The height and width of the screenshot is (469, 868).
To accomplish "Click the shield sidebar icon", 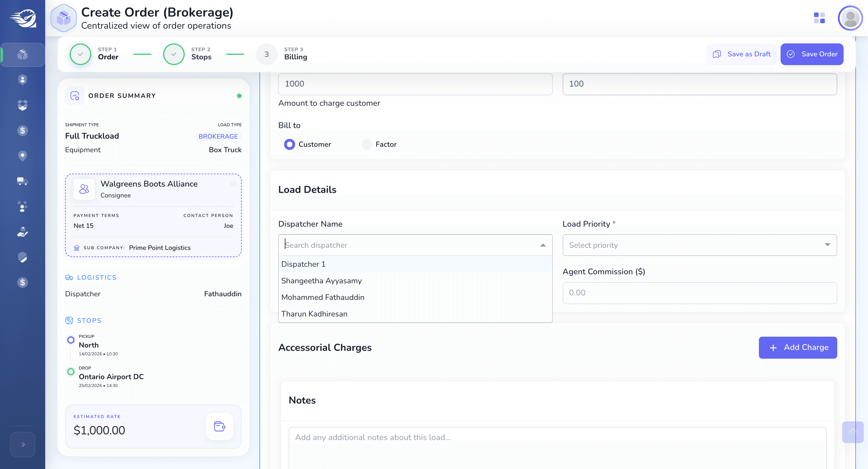I will [23, 257].
